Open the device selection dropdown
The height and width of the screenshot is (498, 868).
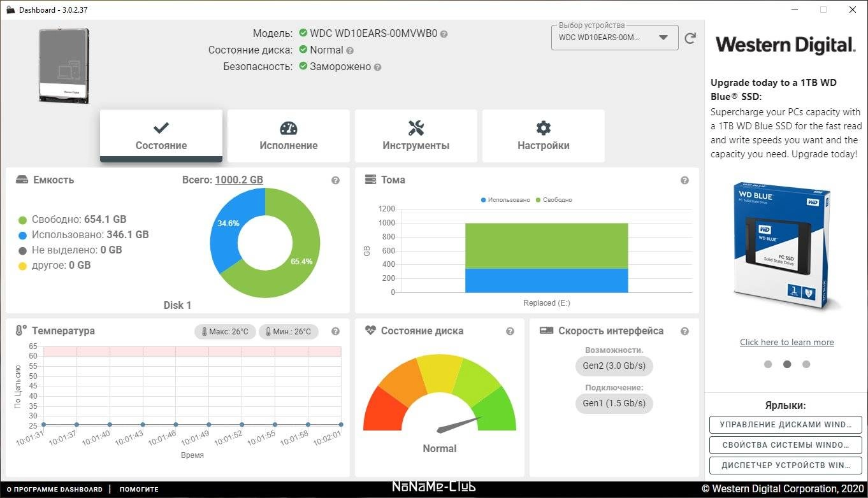[x=614, y=38]
